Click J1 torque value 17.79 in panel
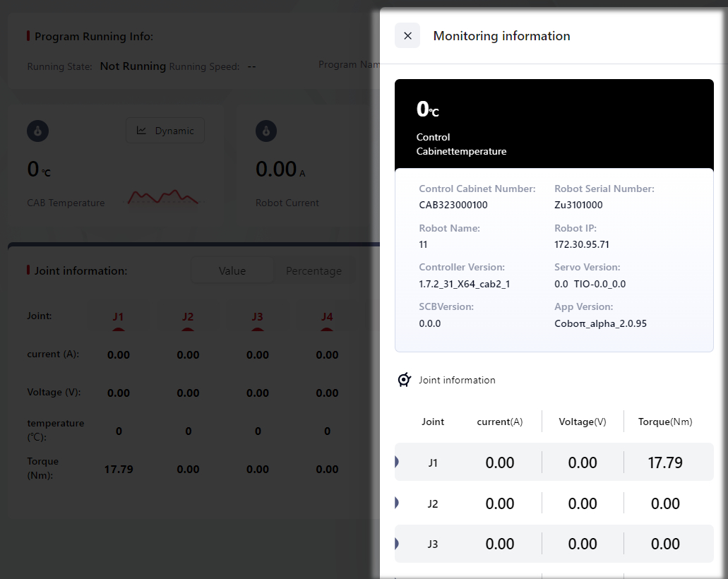728x579 pixels. 664,462
